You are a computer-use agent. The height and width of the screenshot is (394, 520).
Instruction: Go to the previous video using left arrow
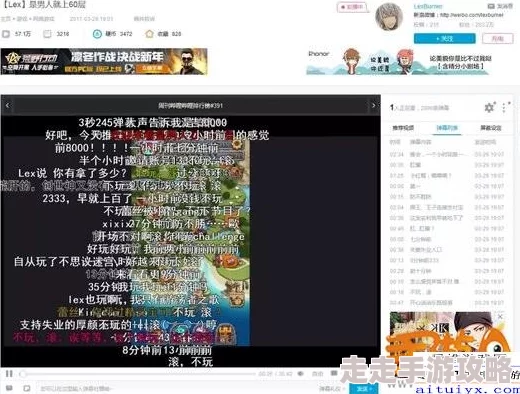(x=7, y=105)
